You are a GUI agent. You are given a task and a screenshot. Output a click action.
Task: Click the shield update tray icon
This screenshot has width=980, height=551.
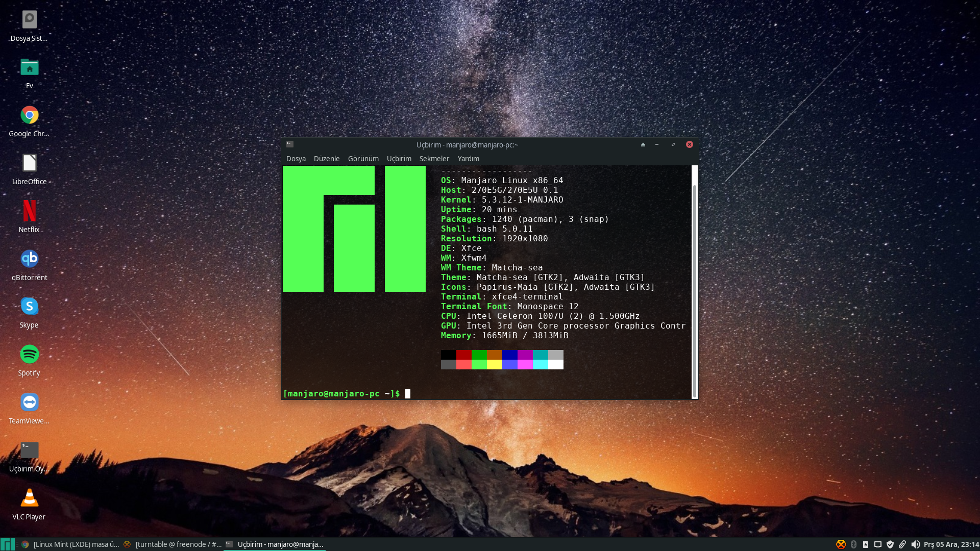[x=890, y=544]
